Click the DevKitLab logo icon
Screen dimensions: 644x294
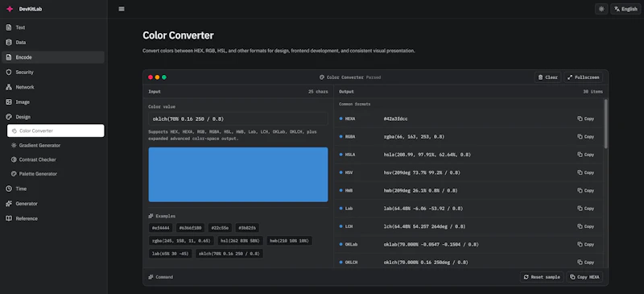click(10, 9)
